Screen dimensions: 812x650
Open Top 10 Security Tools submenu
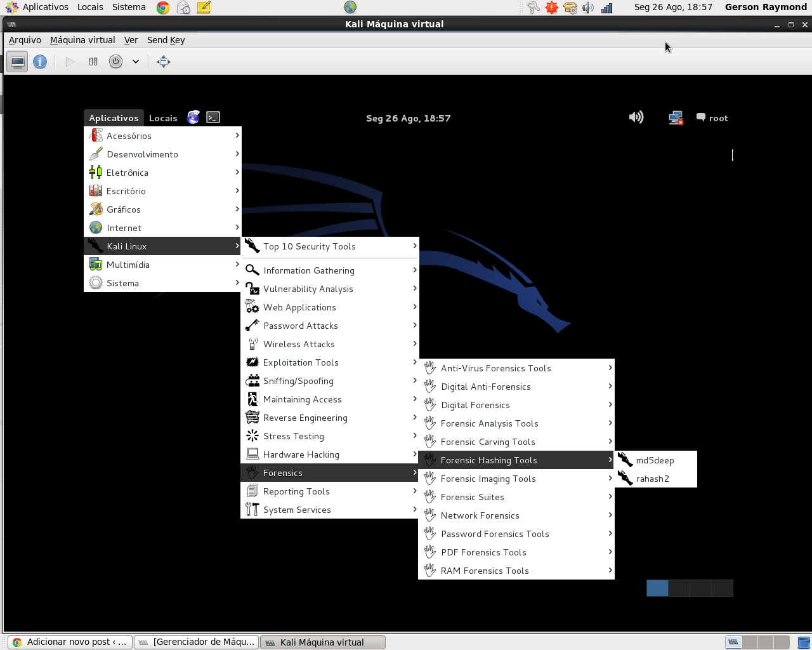coord(330,246)
